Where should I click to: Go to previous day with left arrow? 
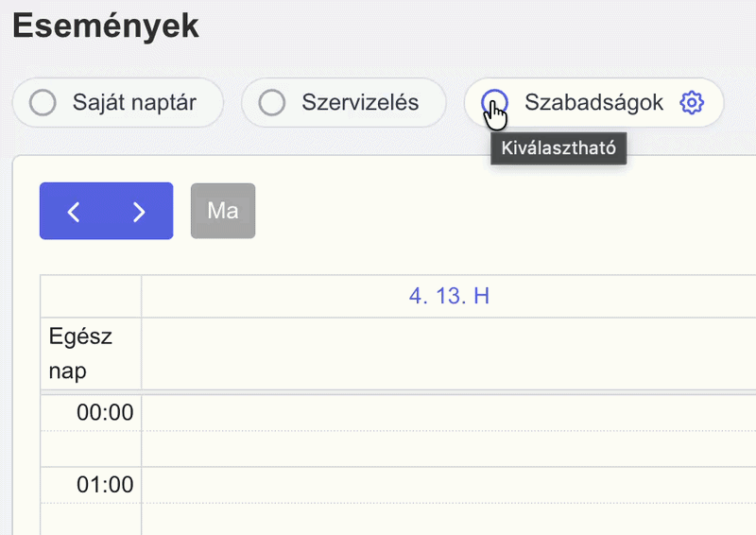[74, 212]
